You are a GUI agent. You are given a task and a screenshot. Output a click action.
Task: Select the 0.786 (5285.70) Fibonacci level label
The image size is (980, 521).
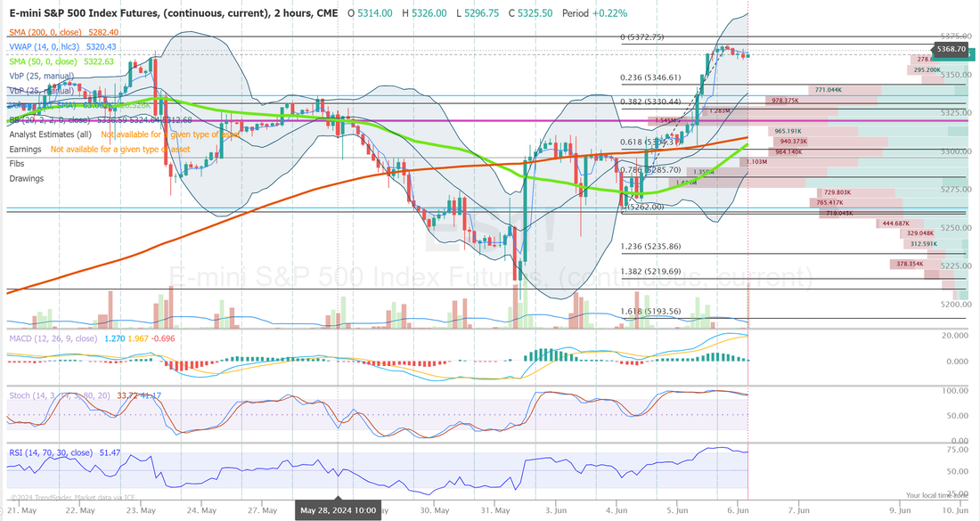point(650,169)
